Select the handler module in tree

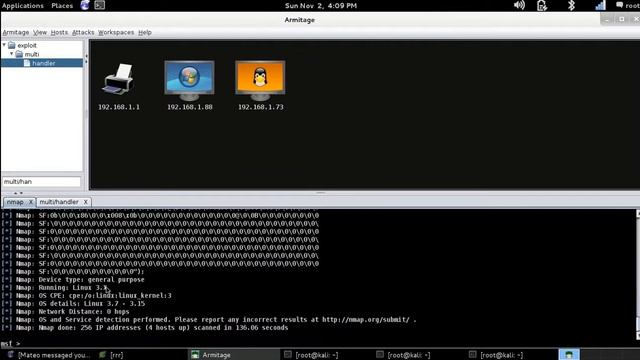point(42,63)
